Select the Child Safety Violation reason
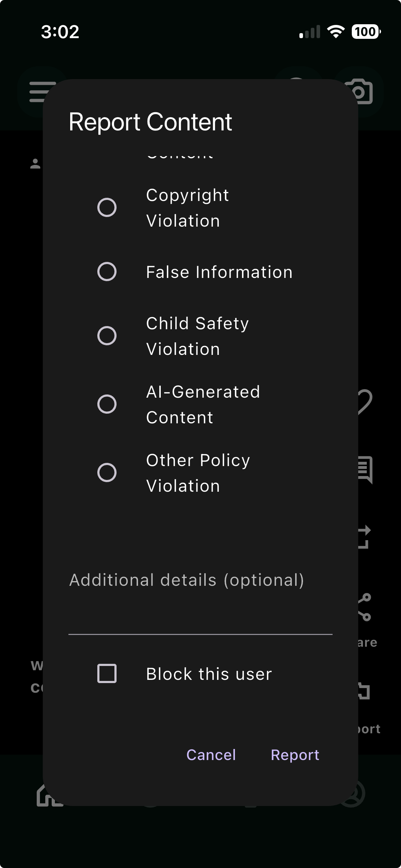The width and height of the screenshot is (401, 868). tap(106, 335)
